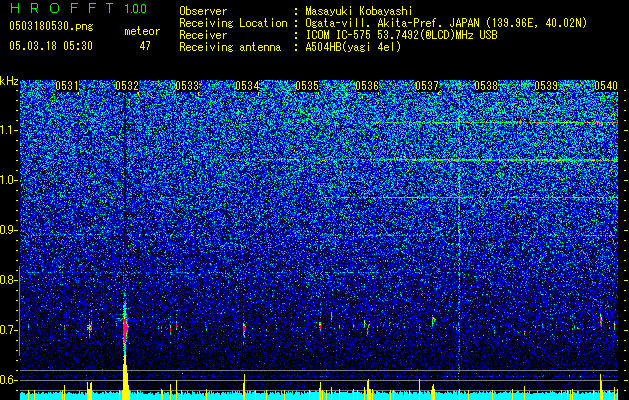Image resolution: width=629 pixels, height=400 pixels.
Task: Click the 0537 time marker
Action: pos(427,86)
